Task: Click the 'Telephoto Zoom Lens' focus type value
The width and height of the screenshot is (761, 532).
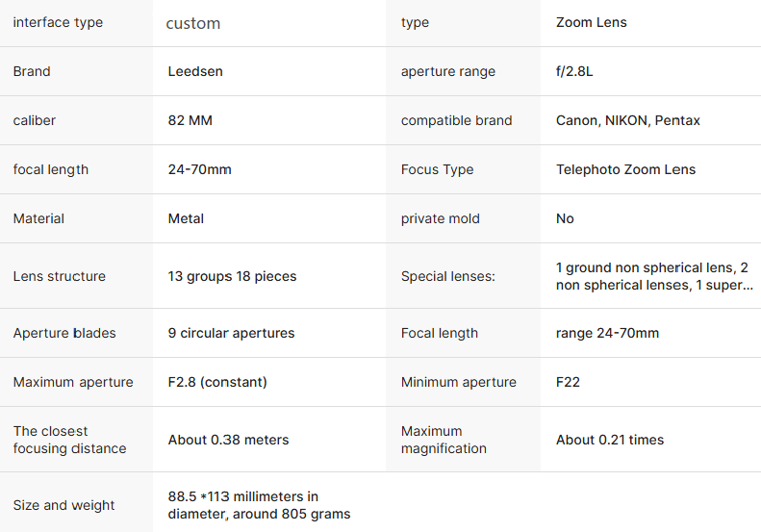Action: [x=625, y=169]
